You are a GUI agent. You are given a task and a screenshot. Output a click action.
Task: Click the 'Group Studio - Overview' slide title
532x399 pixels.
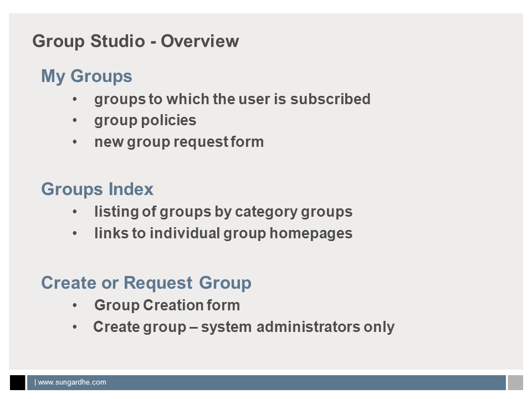(136, 42)
